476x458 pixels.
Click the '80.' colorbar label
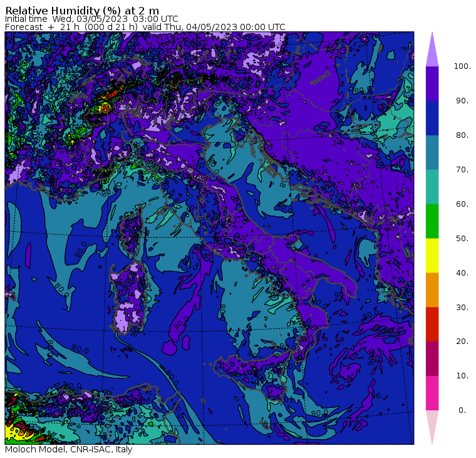pos(462,135)
